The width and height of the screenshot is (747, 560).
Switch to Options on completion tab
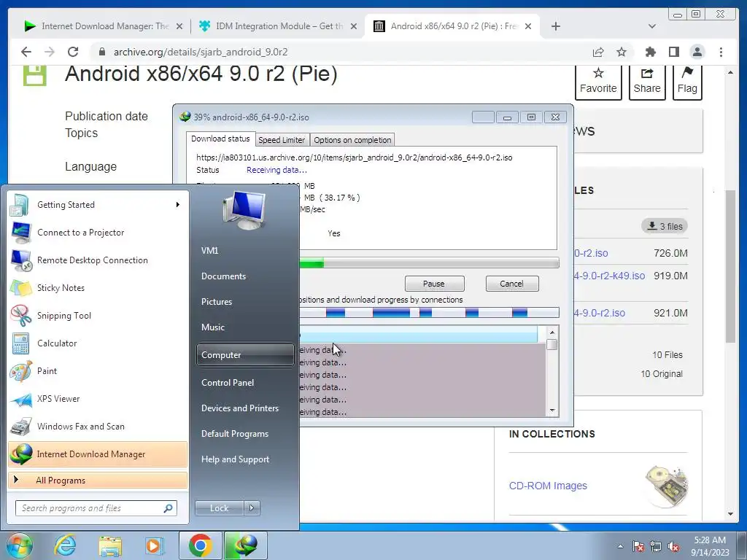click(x=352, y=140)
